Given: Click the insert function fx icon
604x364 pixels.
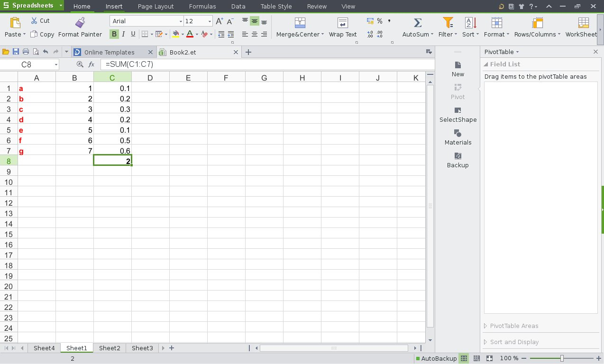Looking at the screenshot, I should (91, 64).
